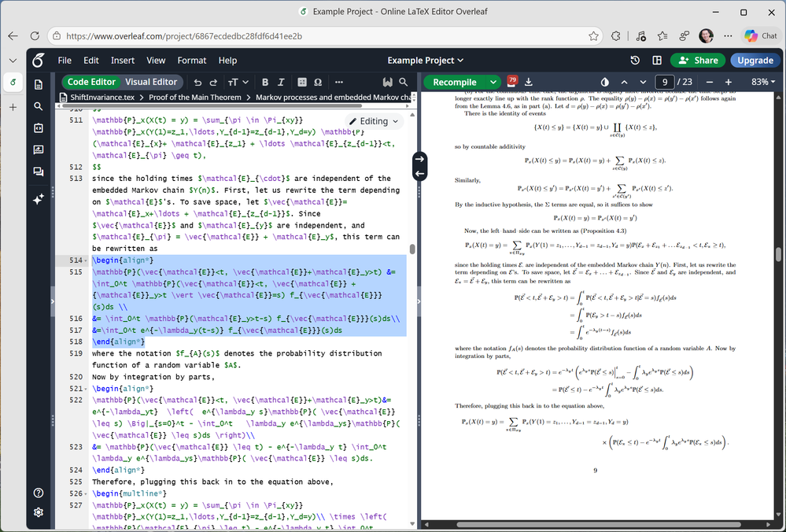
Task: Click the Upgrade button
Action: pos(755,60)
